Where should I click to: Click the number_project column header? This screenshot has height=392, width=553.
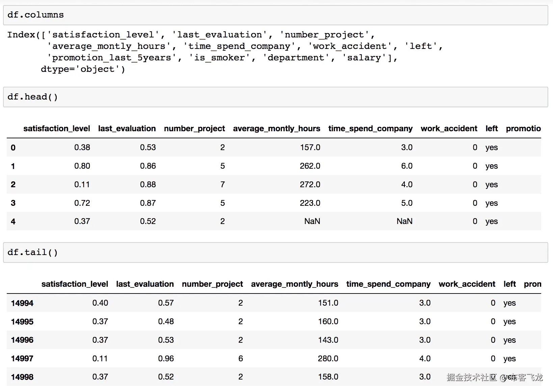click(194, 129)
